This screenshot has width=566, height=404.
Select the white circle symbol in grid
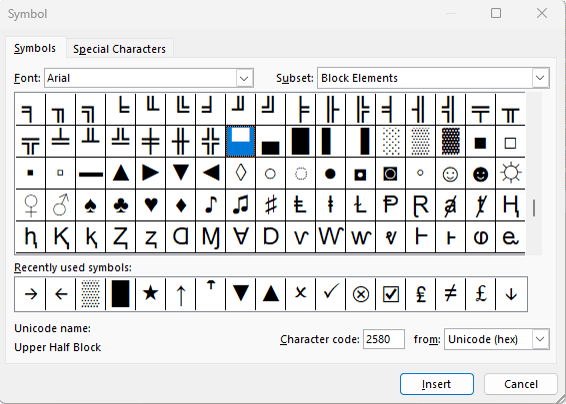(x=270, y=173)
